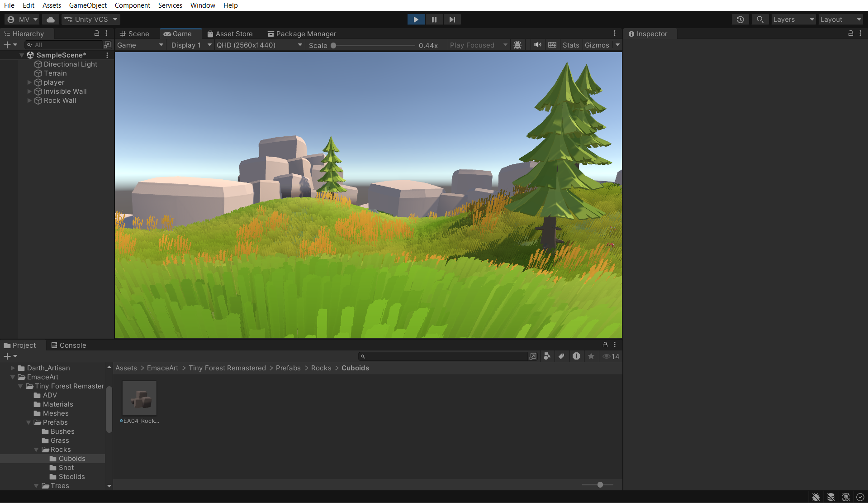The width and height of the screenshot is (868, 503).
Task: Expand the Rock Wall object in Hierarchy
Action: 29,101
